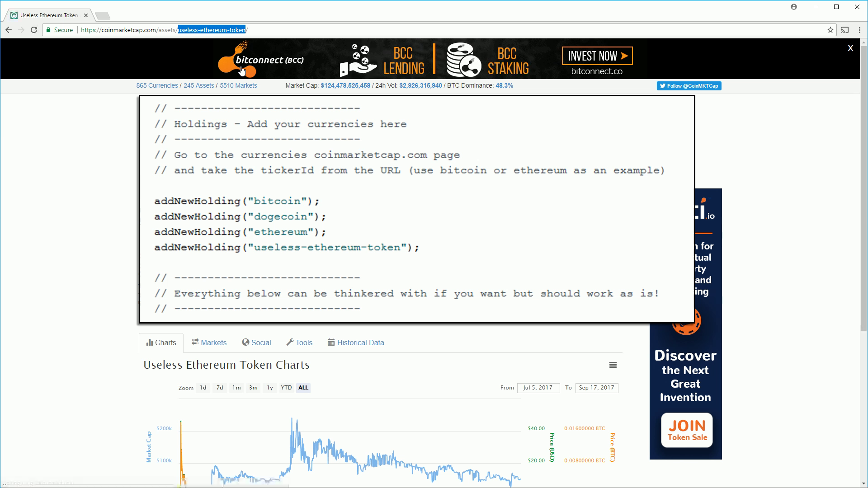Set chart zoom to 3m
The image size is (868, 488).
[x=253, y=388]
